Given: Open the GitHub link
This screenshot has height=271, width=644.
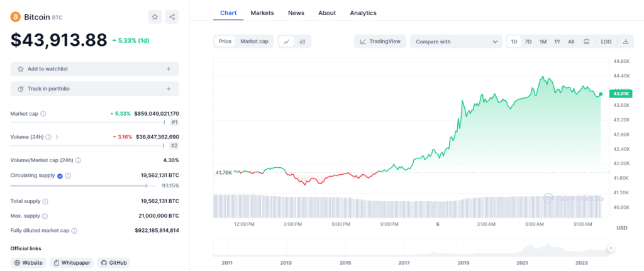Looking at the screenshot, I should pos(114,263).
